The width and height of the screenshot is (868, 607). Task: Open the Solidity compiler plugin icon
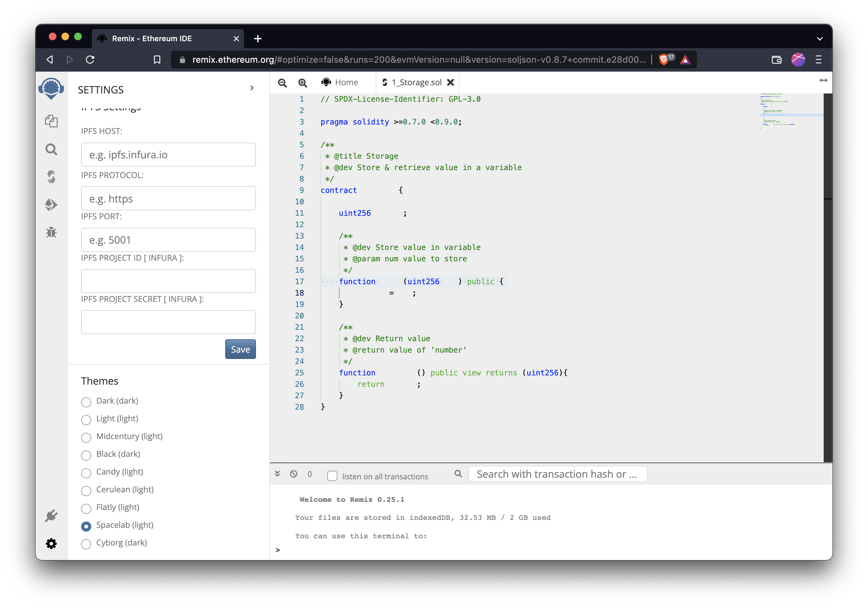tap(51, 176)
